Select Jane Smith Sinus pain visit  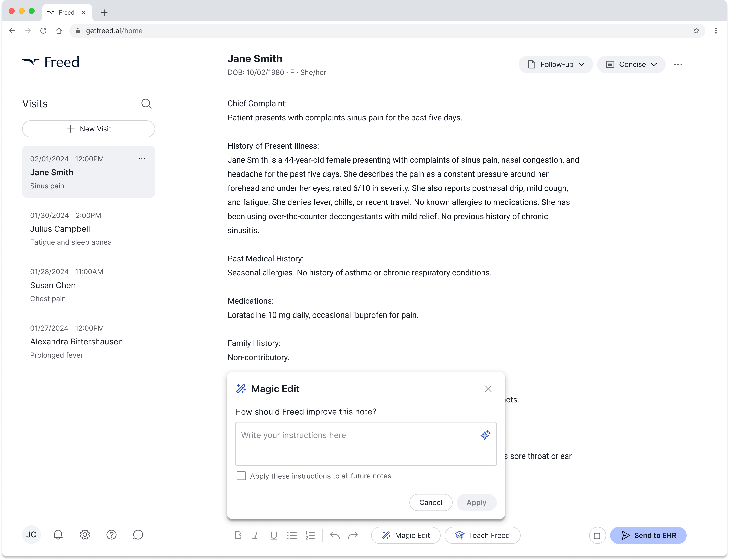pyautogui.click(x=89, y=172)
